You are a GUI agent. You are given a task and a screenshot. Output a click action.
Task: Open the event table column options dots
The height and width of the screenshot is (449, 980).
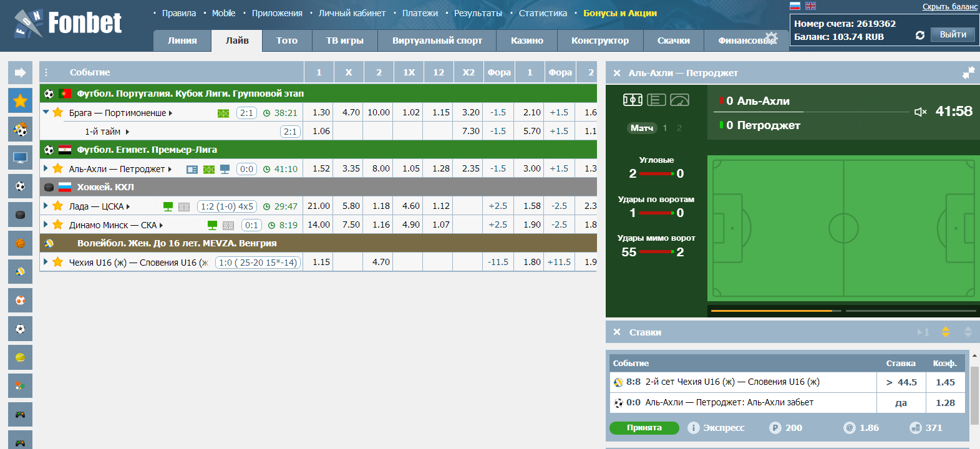pos(46,72)
